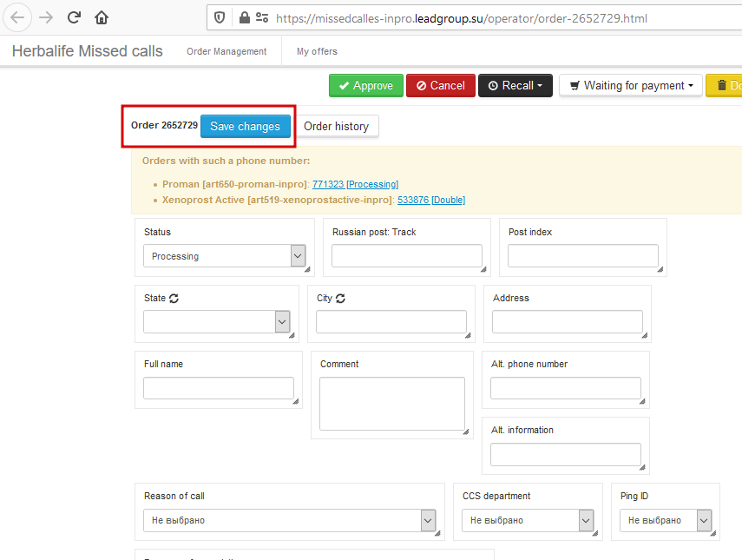Open the site permissions icon in address bar

[x=262, y=17]
